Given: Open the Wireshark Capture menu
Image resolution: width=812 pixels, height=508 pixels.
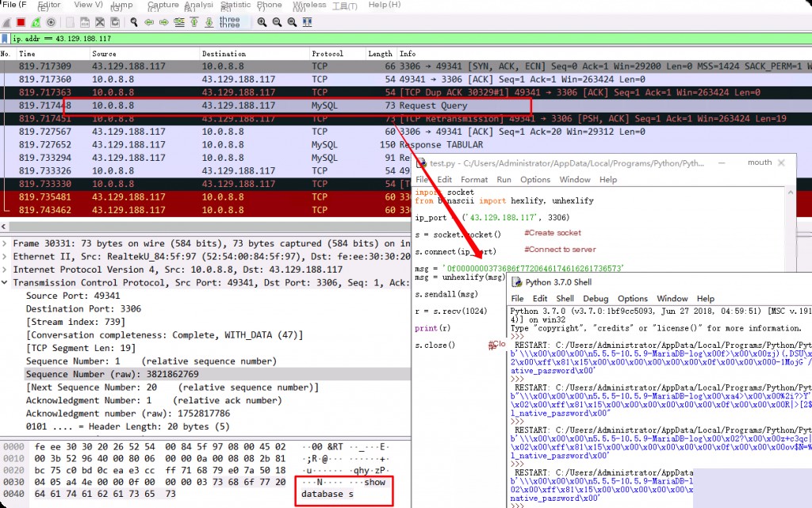Looking at the screenshot, I should coord(163,5).
